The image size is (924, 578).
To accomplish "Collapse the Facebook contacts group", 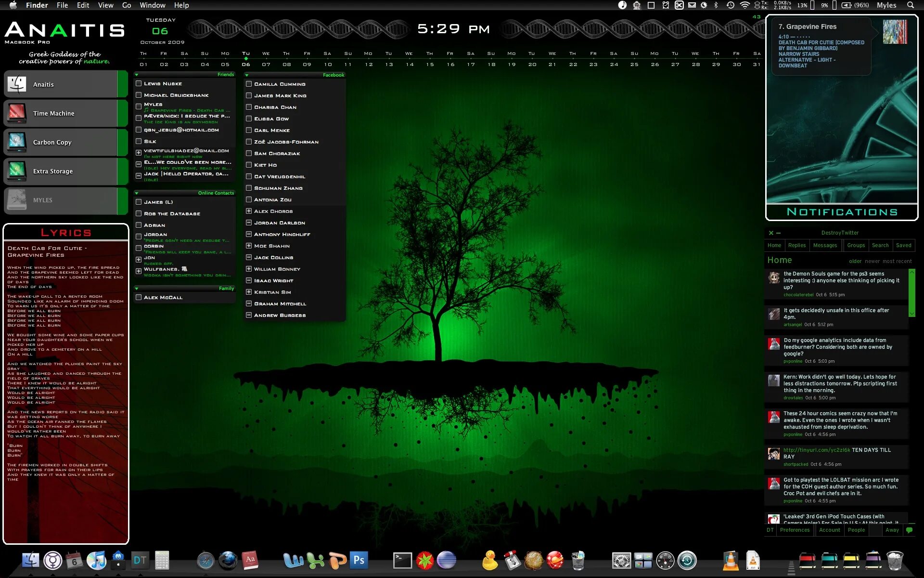I will (246, 75).
